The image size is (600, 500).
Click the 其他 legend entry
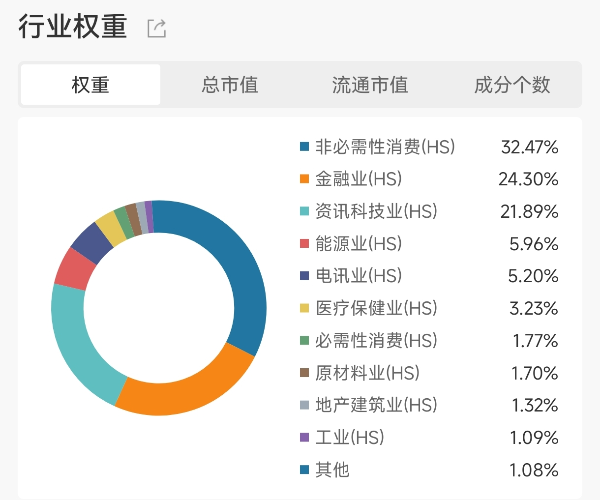click(x=332, y=469)
